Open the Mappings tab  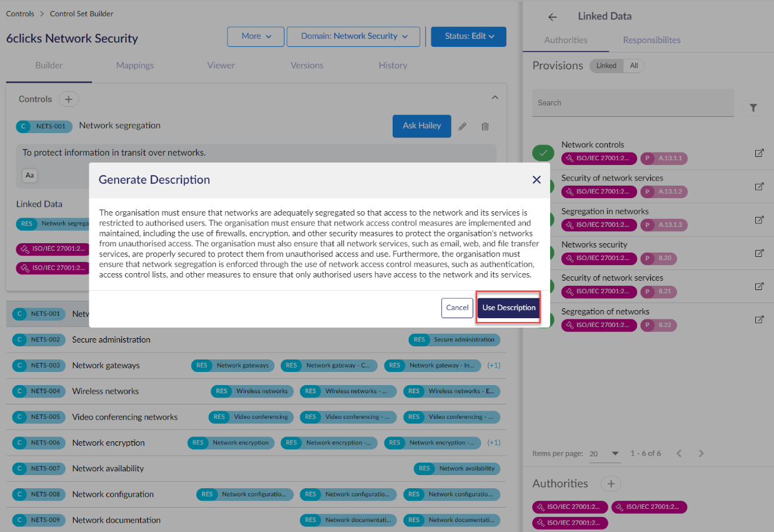click(x=135, y=65)
